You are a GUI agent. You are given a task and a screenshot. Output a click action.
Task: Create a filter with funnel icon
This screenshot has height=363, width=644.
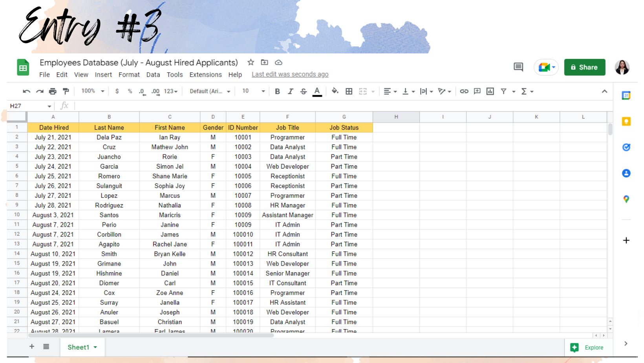(x=503, y=92)
